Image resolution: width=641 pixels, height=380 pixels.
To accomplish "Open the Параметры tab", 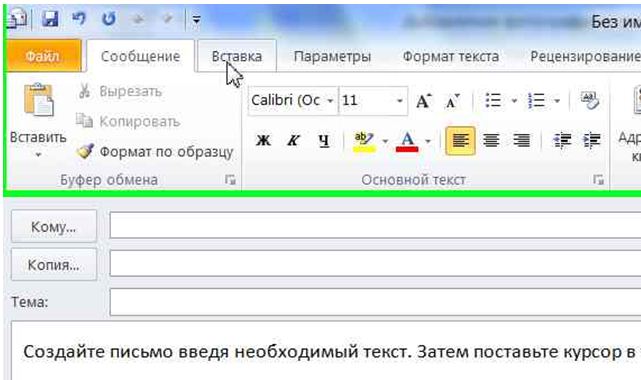I will [332, 56].
